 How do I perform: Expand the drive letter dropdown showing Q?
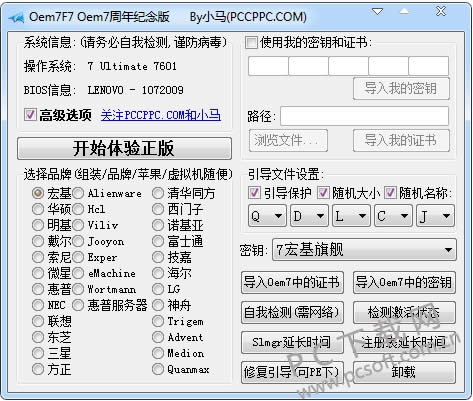click(267, 216)
